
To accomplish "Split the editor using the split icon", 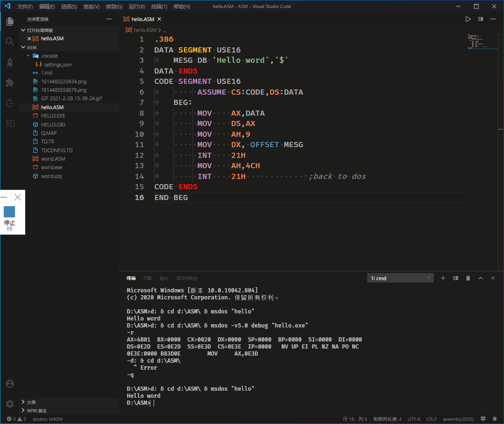I will coord(480,19).
